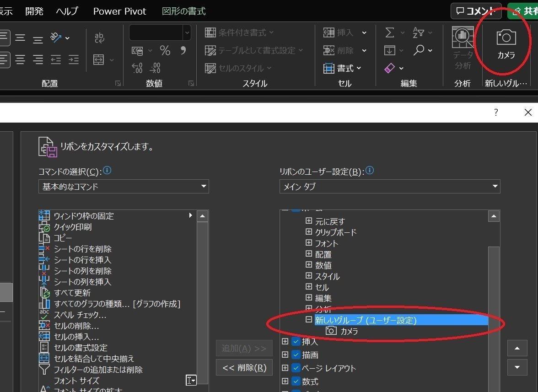Click the << 削除(R) button

[244, 368]
